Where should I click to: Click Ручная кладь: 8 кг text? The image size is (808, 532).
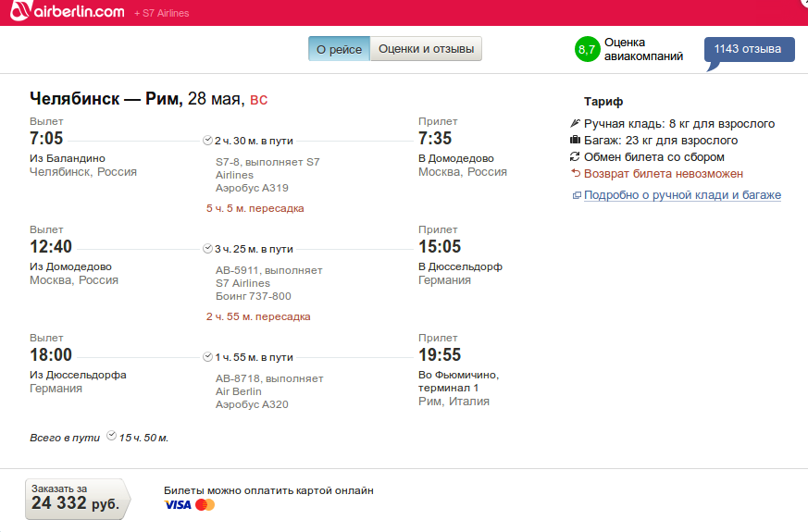coord(679,124)
